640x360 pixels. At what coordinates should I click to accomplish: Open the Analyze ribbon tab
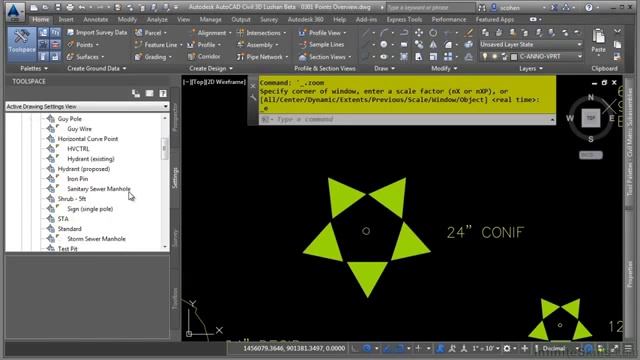(157, 19)
